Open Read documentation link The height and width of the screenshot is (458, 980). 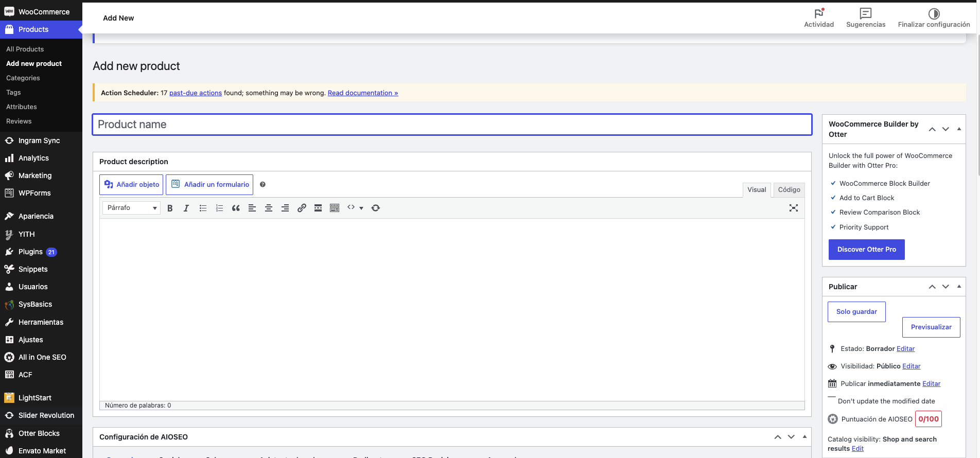point(363,93)
